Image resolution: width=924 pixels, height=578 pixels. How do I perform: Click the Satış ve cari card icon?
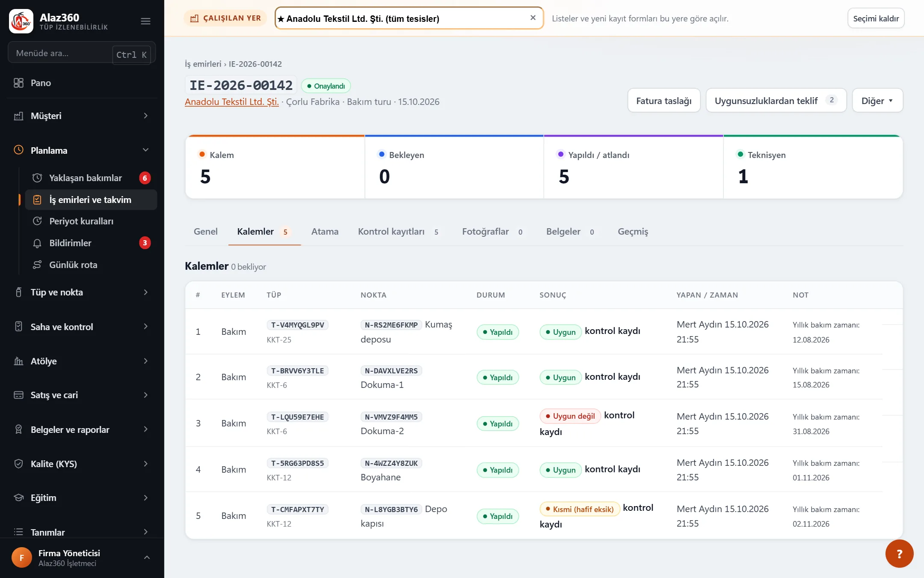coord(18,395)
